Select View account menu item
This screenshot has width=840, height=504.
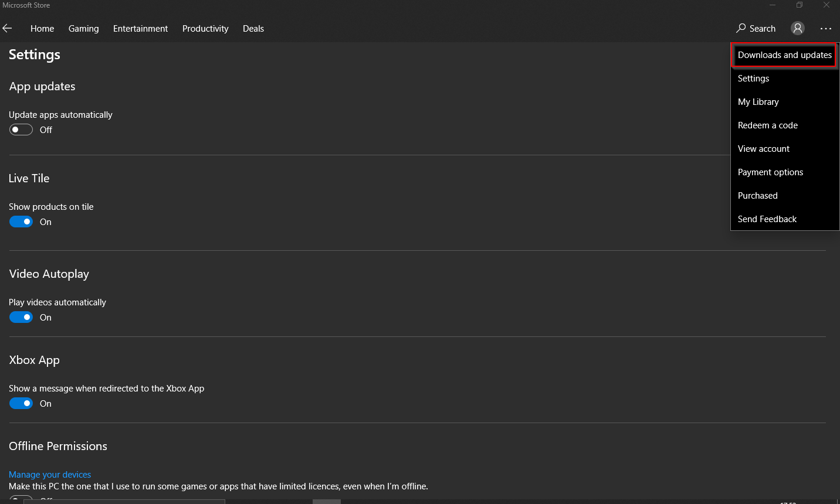(785, 149)
